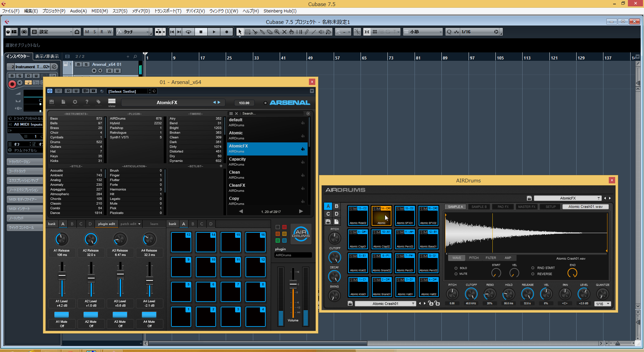The width and height of the screenshot is (644, 352).
Task: Select Capacity preset in Arsenal list
Action: click(267, 162)
